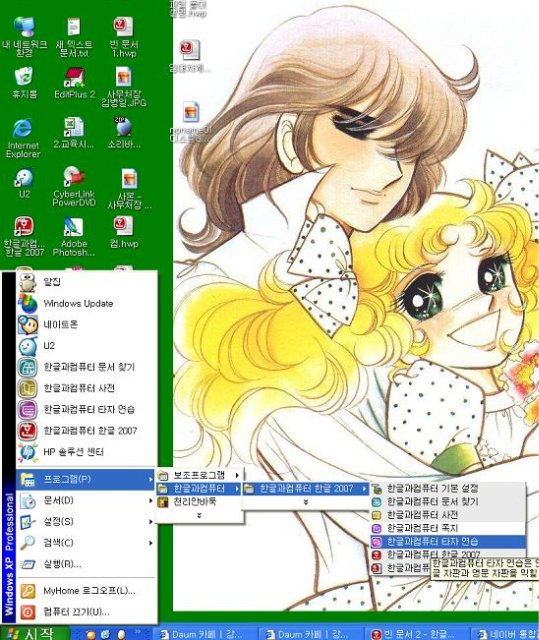Launch 한글과컴퓨터 타자 연습 in the submenu
This screenshot has height=640, width=539.
coord(448,542)
